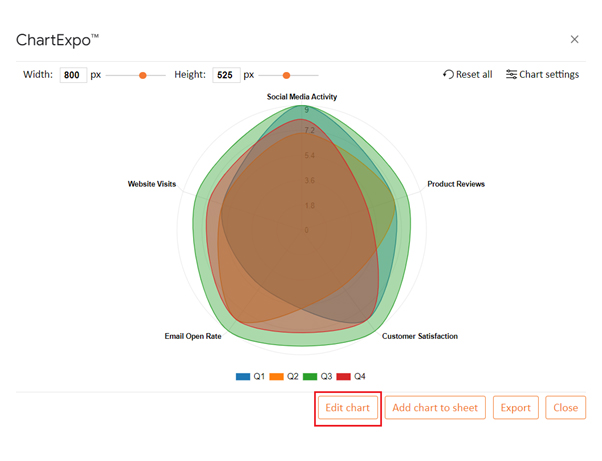The image size is (602, 461).
Task: Click the Reset all label
Action: pyautogui.click(x=474, y=74)
